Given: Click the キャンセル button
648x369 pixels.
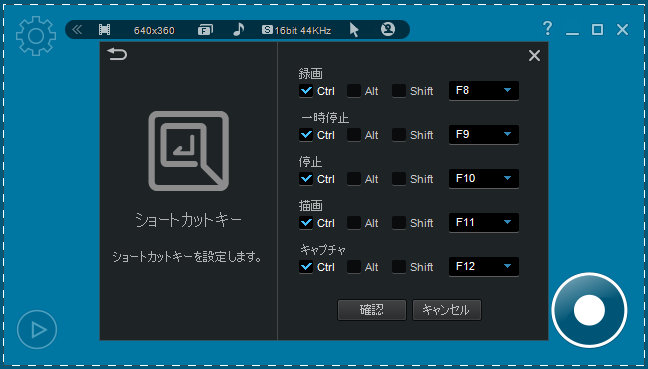Looking at the screenshot, I should pyautogui.click(x=447, y=310).
